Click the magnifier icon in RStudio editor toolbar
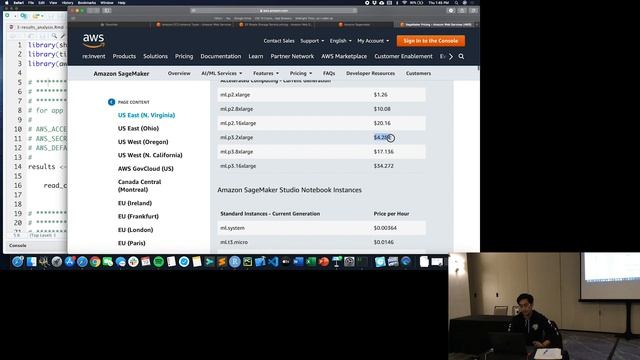The height and width of the screenshot is (360, 640). (x=54, y=36)
